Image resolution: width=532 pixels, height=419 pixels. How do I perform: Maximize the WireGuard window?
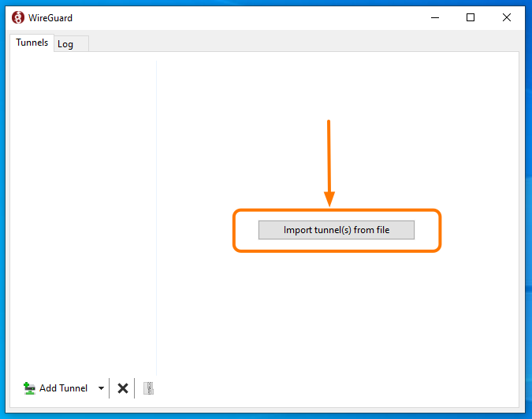471,17
